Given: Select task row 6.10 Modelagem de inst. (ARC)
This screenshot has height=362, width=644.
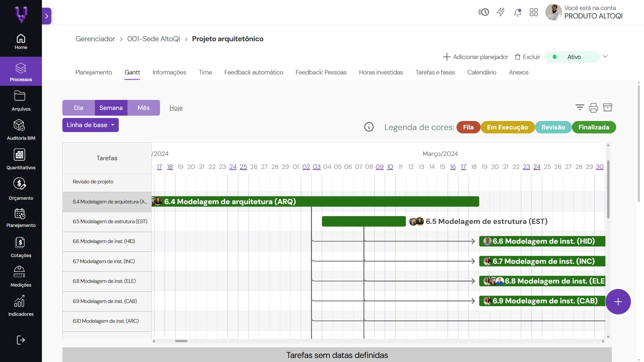Looking at the screenshot, I should [x=107, y=321].
